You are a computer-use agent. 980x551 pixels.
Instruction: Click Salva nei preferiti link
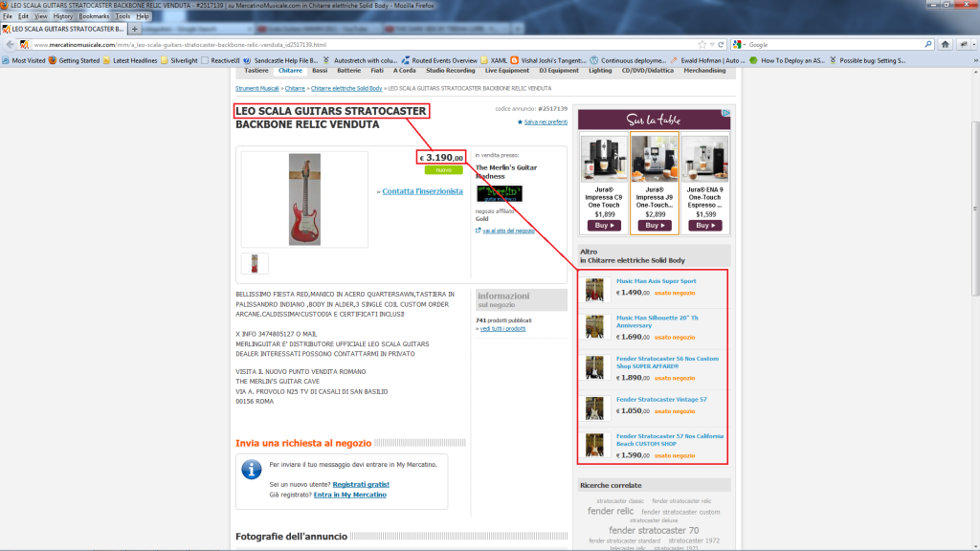click(x=546, y=121)
